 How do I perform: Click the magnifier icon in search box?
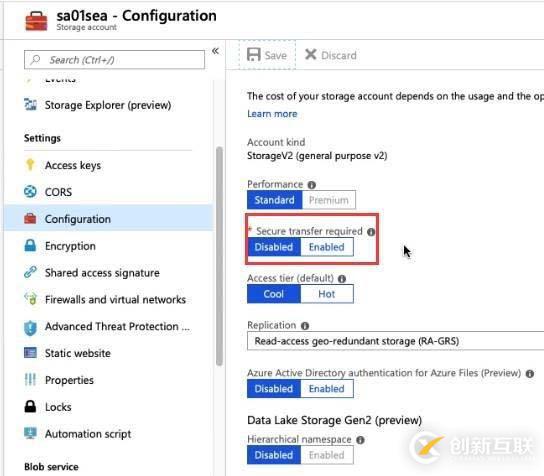click(35, 60)
